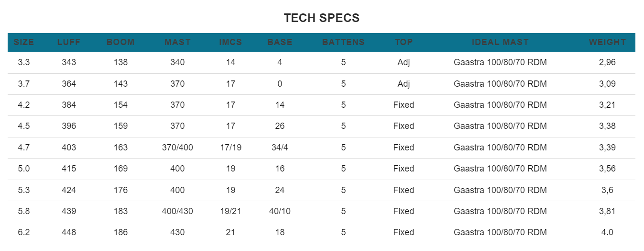Click the BASE column header

(x=280, y=42)
